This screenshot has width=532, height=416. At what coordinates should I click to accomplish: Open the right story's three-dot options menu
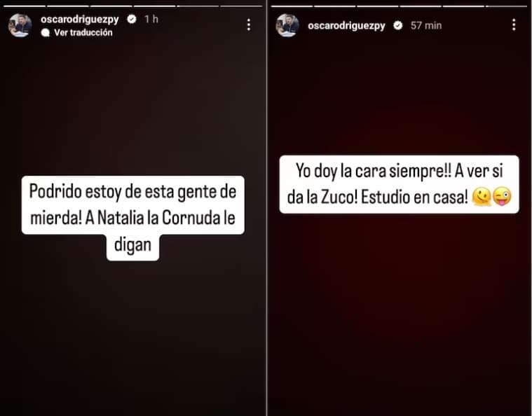pyautogui.click(x=514, y=25)
